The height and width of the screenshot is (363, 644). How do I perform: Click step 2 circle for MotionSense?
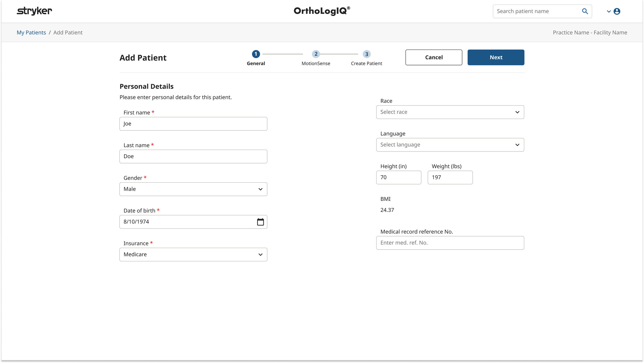tap(316, 54)
